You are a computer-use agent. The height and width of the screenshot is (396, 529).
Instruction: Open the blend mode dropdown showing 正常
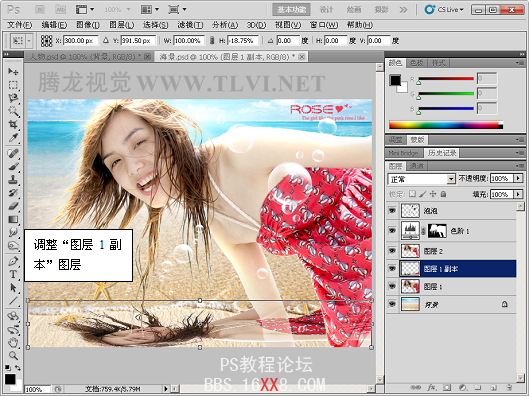coord(421,179)
